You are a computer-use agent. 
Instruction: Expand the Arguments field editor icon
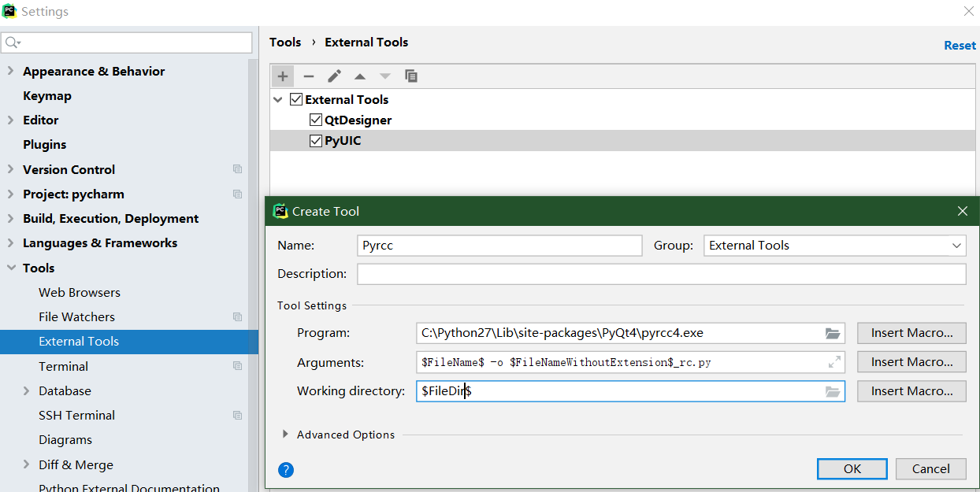(x=834, y=362)
